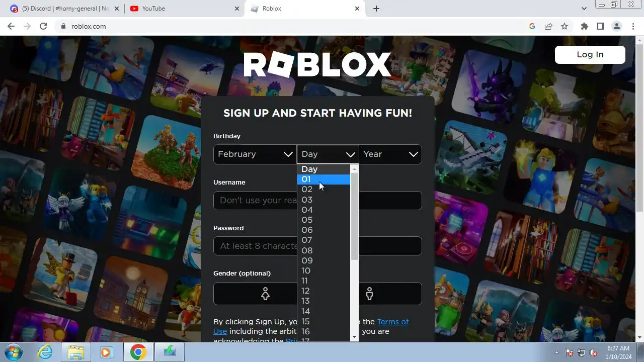The image size is (644, 362).
Task: Select day 01 in list
Action: click(324, 179)
